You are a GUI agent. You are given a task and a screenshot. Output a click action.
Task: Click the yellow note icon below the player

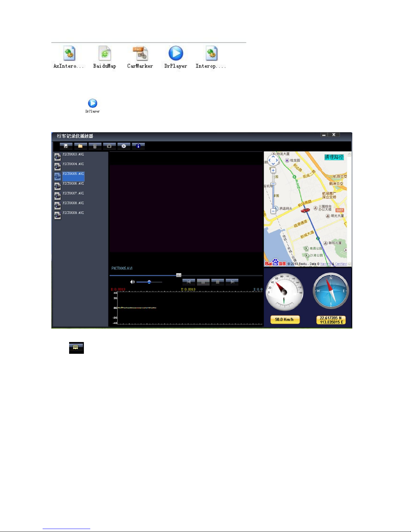(76, 348)
